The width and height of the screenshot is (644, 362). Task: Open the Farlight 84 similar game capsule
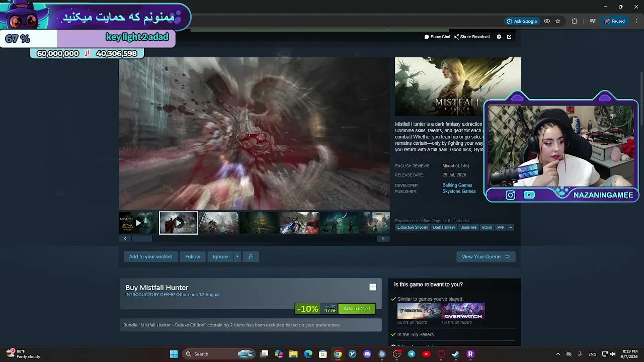tap(419, 311)
